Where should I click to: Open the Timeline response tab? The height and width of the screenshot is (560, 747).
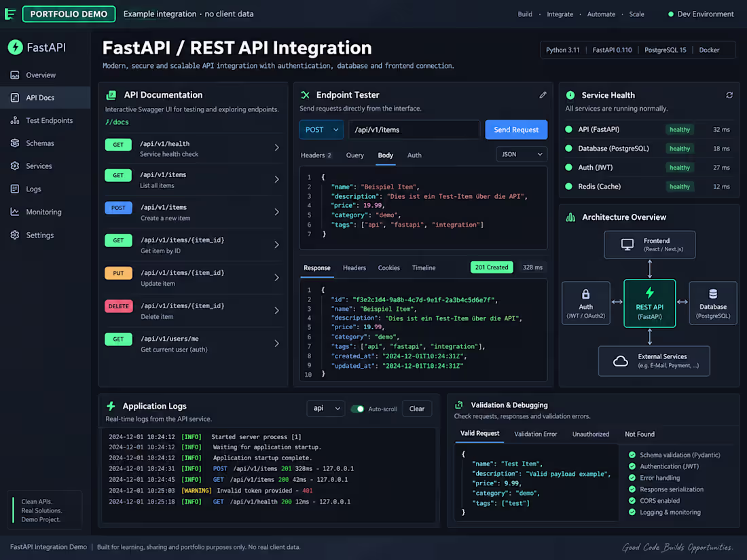point(424,268)
